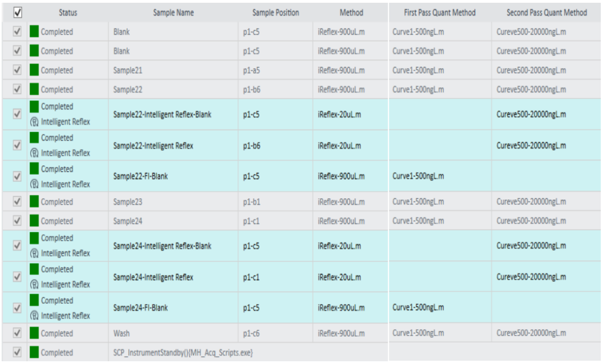Click the Completed status text in the Wash row
603x364 pixels.
pos(57,333)
